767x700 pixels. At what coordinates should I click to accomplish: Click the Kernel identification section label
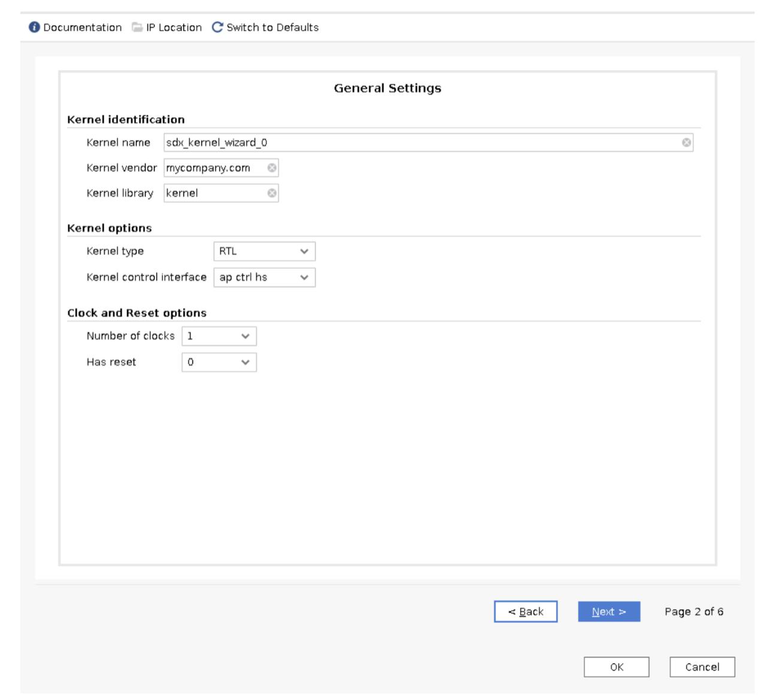click(x=126, y=119)
